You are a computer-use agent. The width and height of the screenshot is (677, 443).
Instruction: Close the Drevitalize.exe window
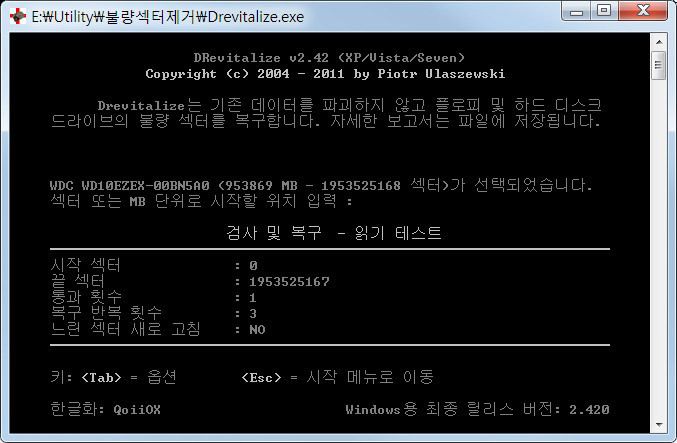pyautogui.click(x=644, y=11)
